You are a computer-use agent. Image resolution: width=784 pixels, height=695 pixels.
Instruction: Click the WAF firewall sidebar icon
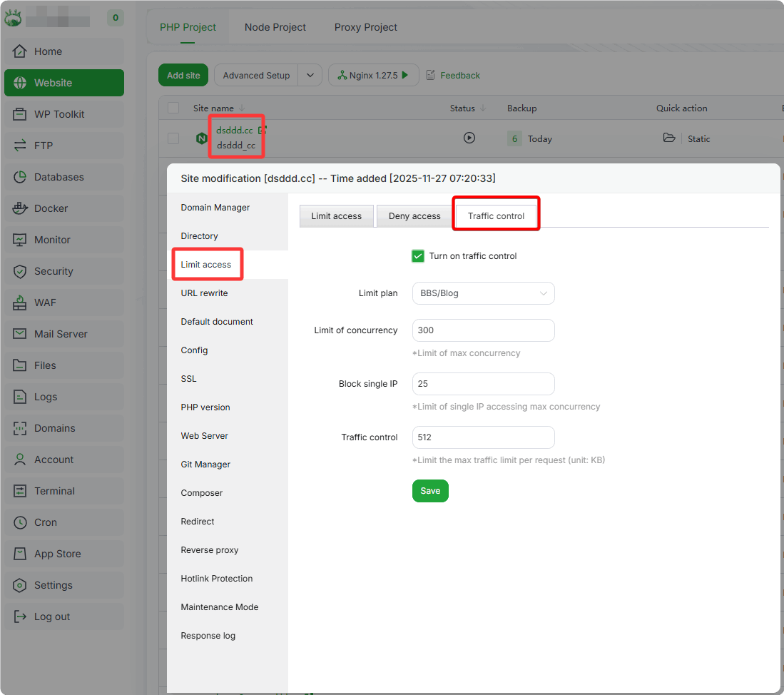[21, 303]
